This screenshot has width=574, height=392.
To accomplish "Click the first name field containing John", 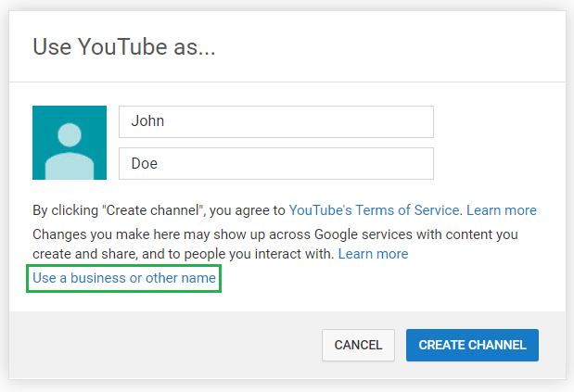I will pyautogui.click(x=275, y=121).
